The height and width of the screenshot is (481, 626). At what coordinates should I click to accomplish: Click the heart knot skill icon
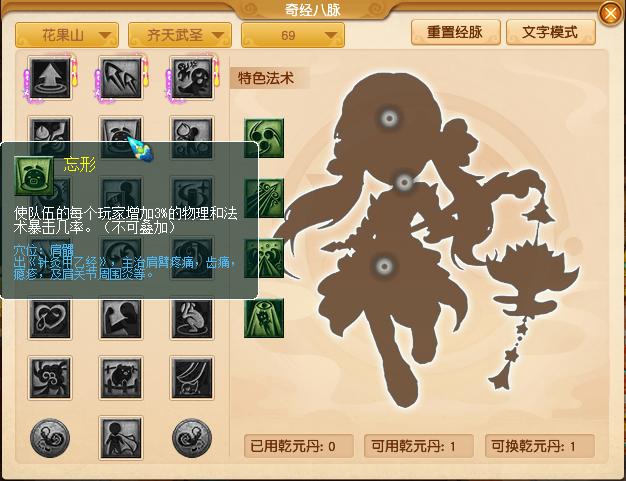(50, 319)
